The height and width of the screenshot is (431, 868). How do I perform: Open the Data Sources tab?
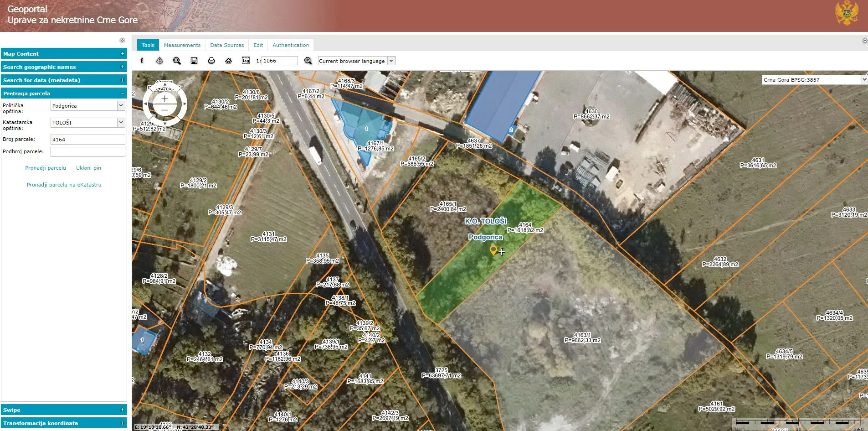(227, 45)
